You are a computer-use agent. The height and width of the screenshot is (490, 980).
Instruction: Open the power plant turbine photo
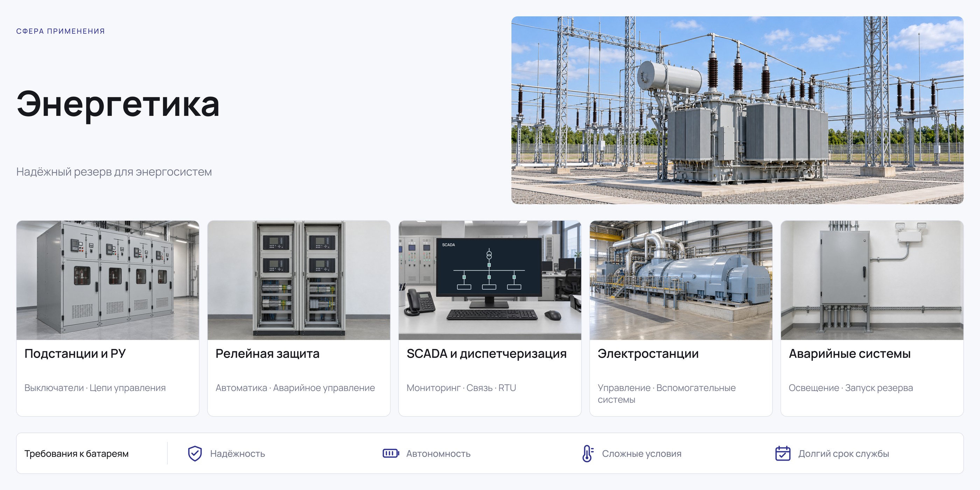point(681,280)
